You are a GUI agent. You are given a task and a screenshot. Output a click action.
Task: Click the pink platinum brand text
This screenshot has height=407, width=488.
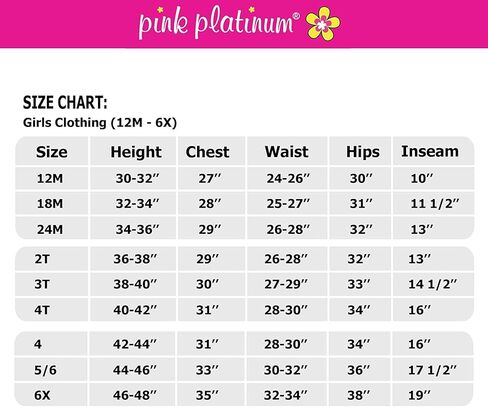tap(219, 23)
